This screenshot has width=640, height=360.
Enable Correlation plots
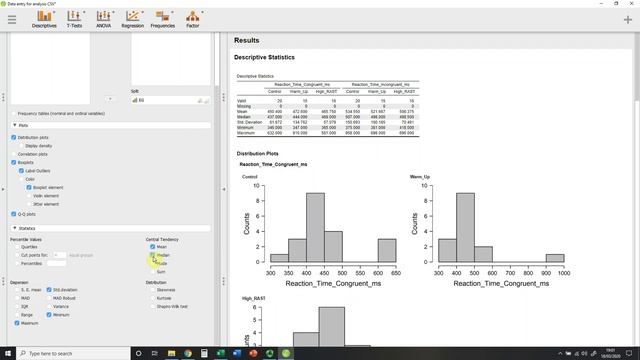point(14,154)
